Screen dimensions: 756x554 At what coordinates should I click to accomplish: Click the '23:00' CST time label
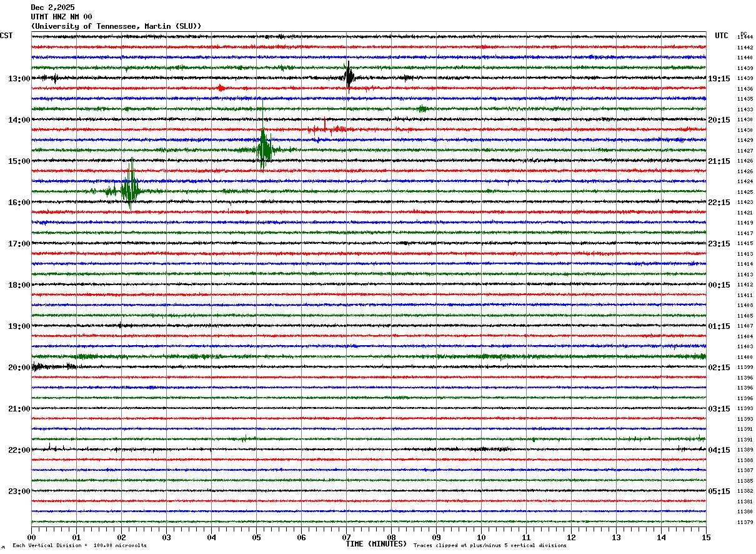[19, 491]
